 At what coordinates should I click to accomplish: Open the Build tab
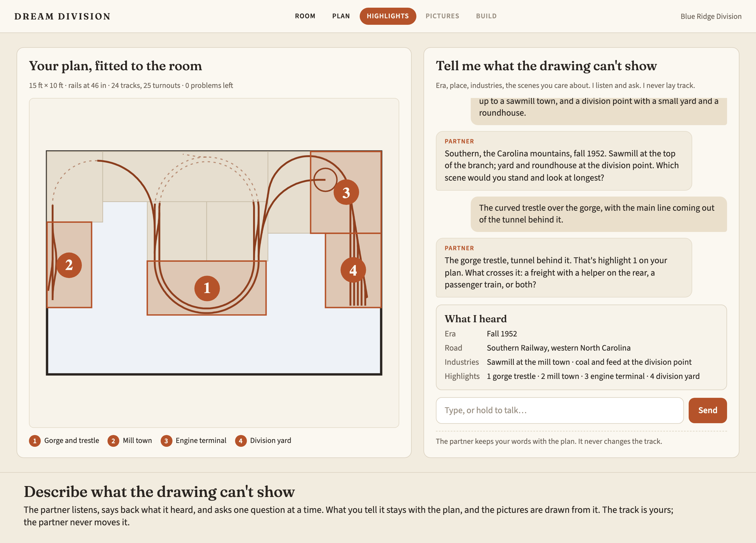[x=486, y=16]
